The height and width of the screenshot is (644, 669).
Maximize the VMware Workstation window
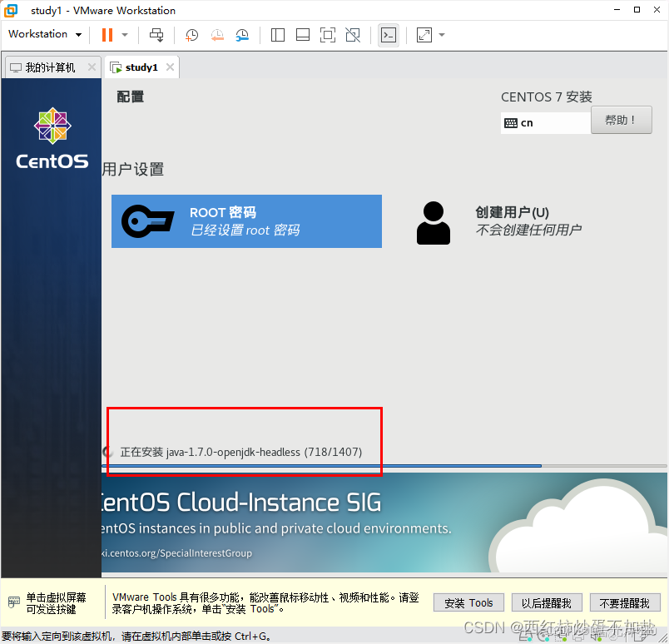click(x=637, y=10)
